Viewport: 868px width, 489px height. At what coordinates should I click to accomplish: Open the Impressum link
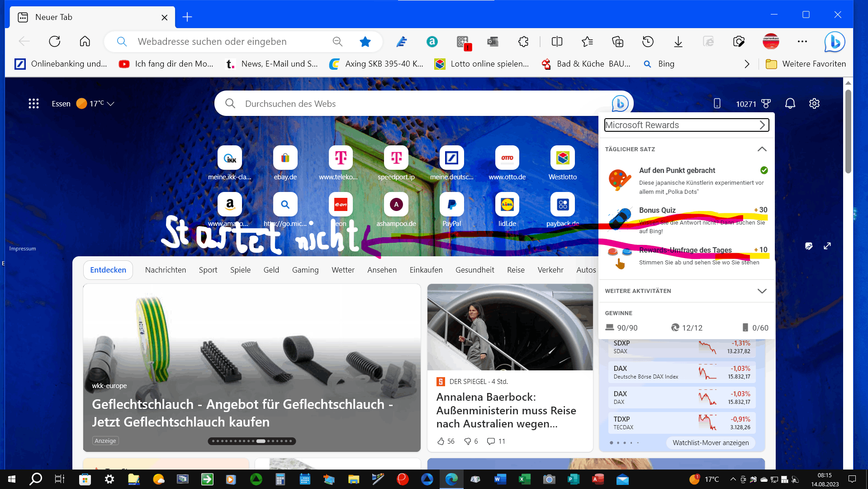pyautogui.click(x=23, y=249)
